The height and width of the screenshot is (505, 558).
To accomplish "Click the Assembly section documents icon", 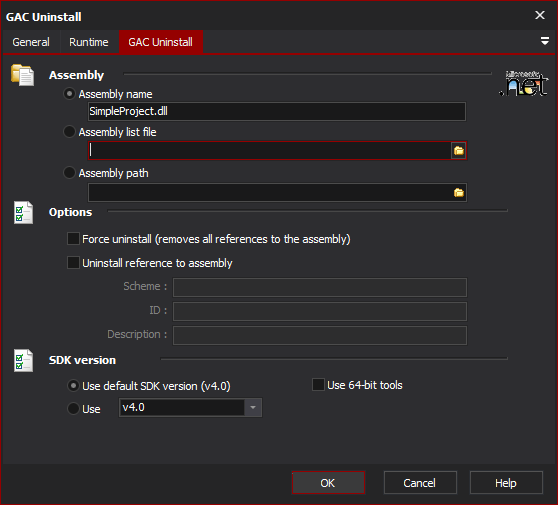I will click(22, 75).
